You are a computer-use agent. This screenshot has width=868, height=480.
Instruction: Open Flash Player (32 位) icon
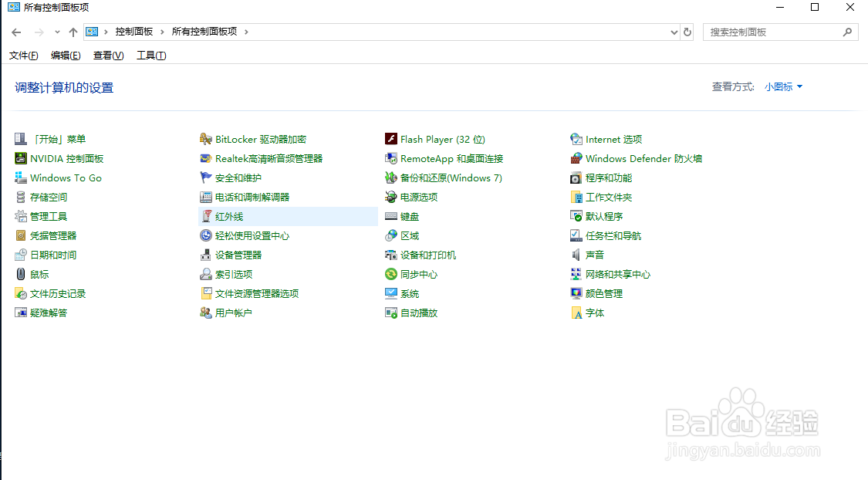click(391, 139)
